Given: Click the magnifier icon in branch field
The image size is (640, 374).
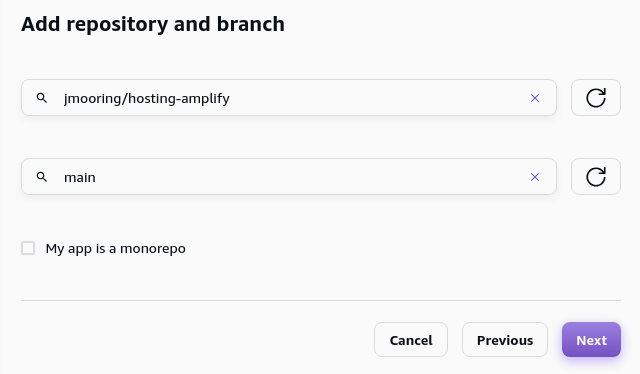Looking at the screenshot, I should (x=42, y=177).
